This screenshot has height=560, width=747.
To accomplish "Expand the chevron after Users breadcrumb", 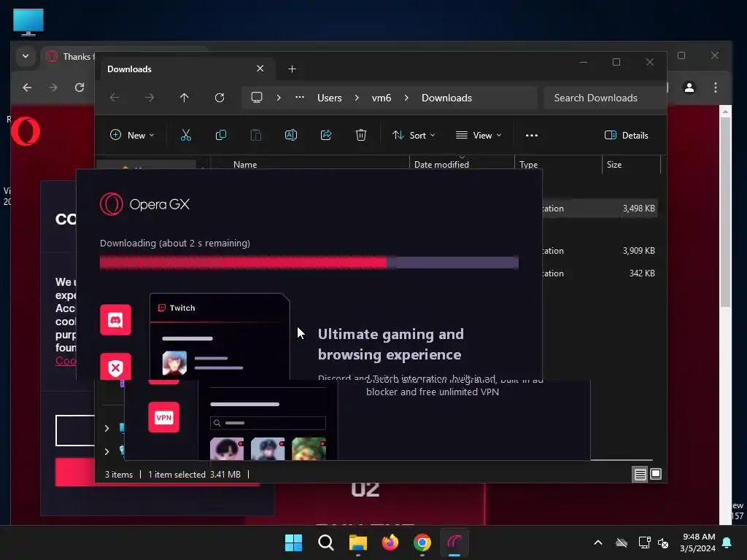I will click(357, 98).
